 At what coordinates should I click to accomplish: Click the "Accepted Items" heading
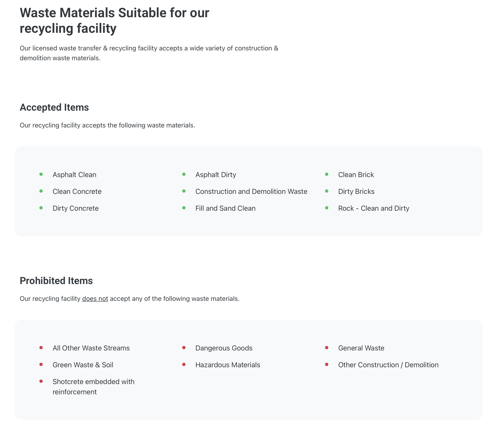(x=54, y=108)
